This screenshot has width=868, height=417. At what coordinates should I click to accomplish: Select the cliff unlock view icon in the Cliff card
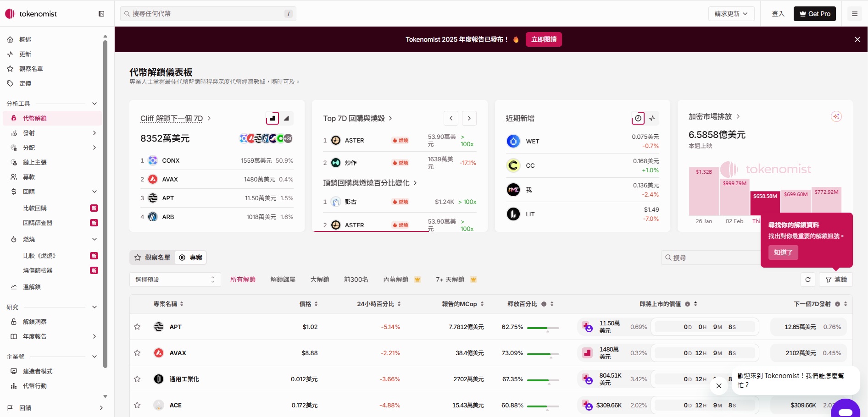coord(272,118)
